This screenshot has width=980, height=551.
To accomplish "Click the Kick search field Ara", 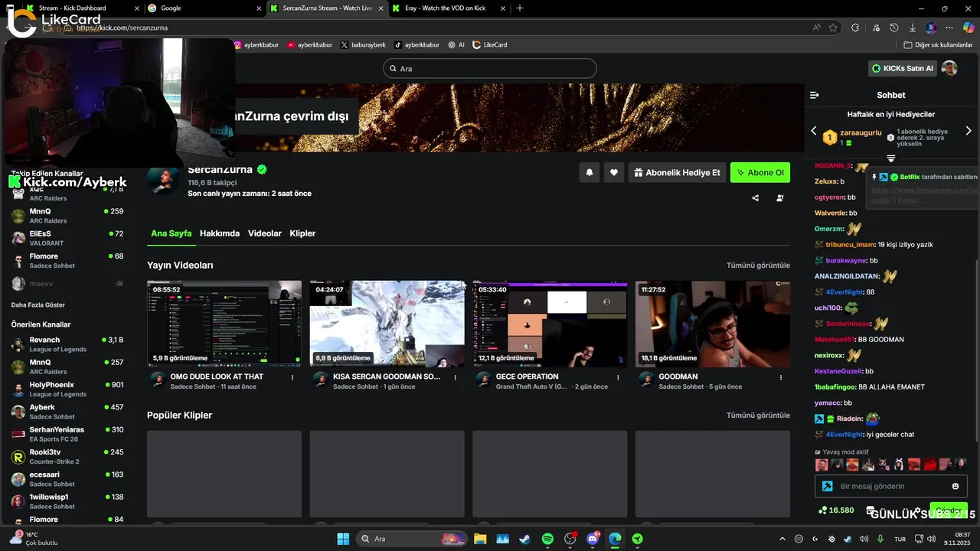I will [x=490, y=68].
